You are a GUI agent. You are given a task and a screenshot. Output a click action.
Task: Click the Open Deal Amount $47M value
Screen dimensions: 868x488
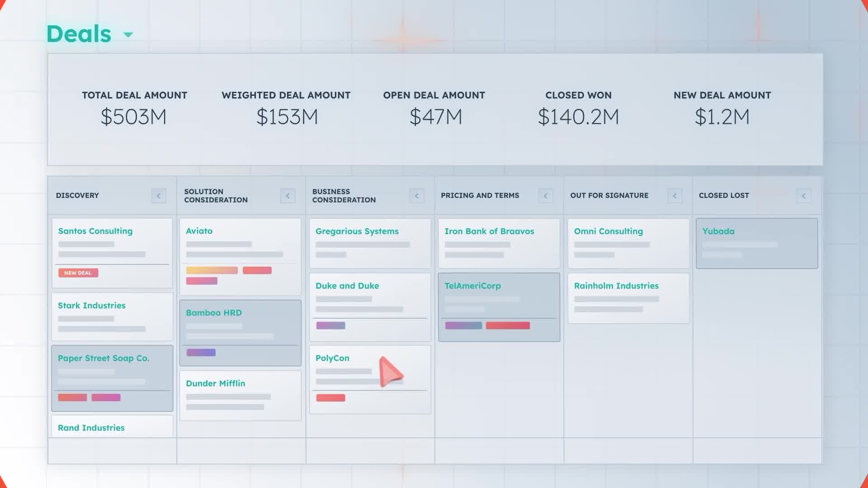pos(436,117)
